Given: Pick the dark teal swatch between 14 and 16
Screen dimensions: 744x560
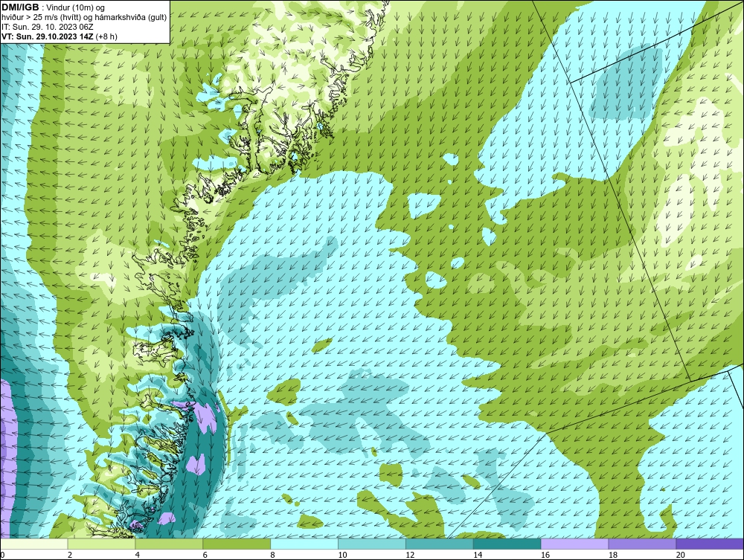Looking at the screenshot, I should tap(507, 544).
